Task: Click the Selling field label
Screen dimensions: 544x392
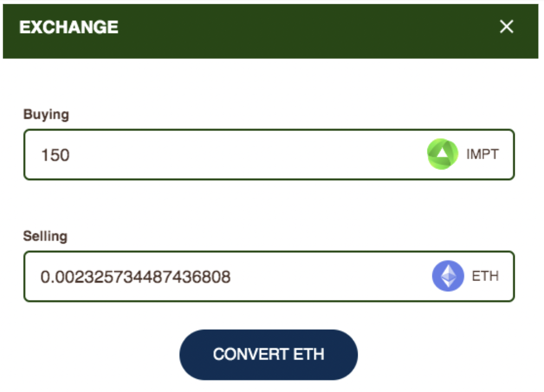Action: click(45, 236)
